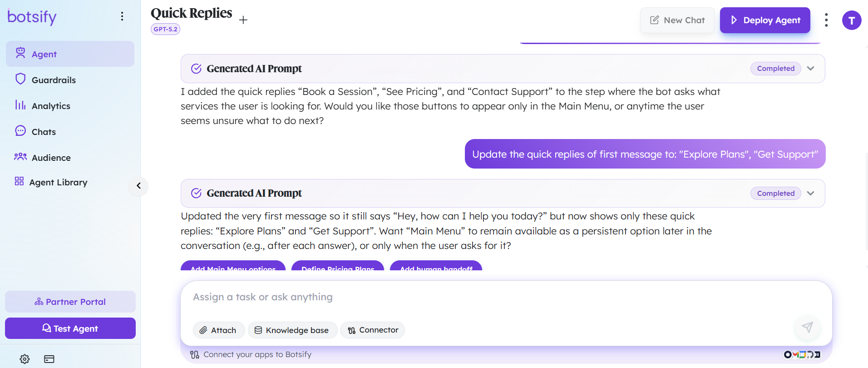Image resolution: width=868 pixels, height=368 pixels.
Task: Click the settings gear icon in sidebar
Action: pos(25,359)
